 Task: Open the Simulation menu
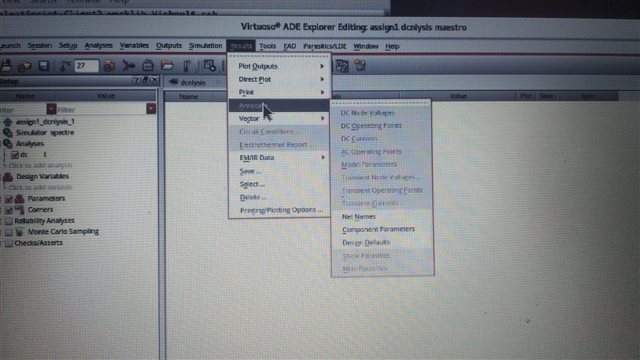205,46
